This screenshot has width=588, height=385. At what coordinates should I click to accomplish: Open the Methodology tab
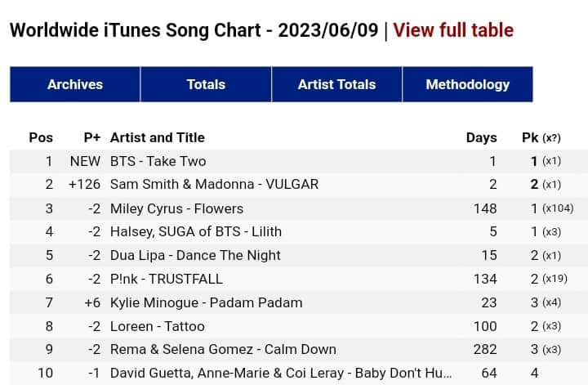[467, 84]
